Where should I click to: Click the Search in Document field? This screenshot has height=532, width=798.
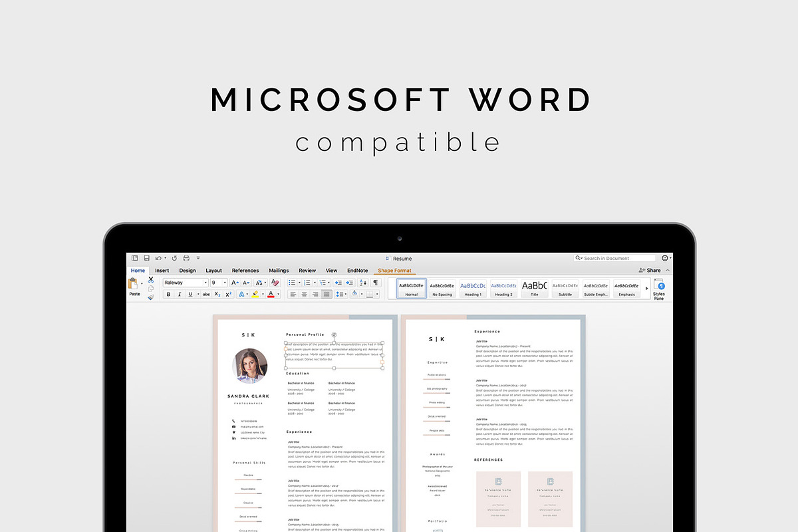pos(614,258)
